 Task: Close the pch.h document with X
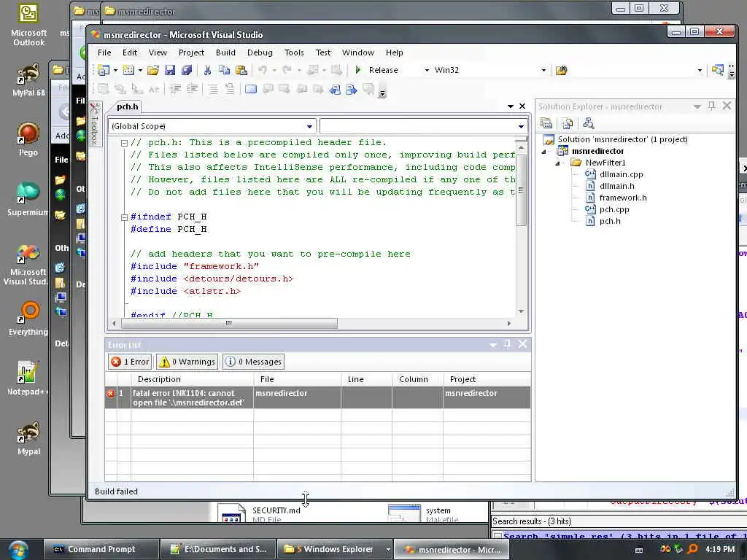[x=522, y=106]
